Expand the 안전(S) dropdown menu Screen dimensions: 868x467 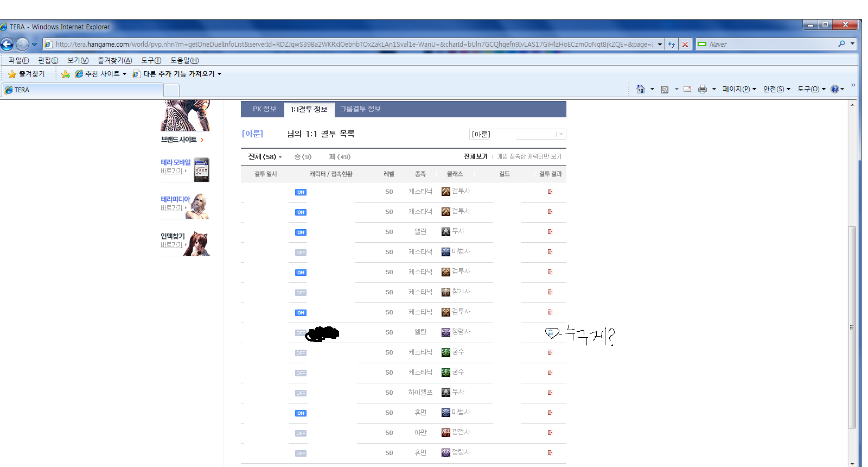pyautogui.click(x=776, y=89)
